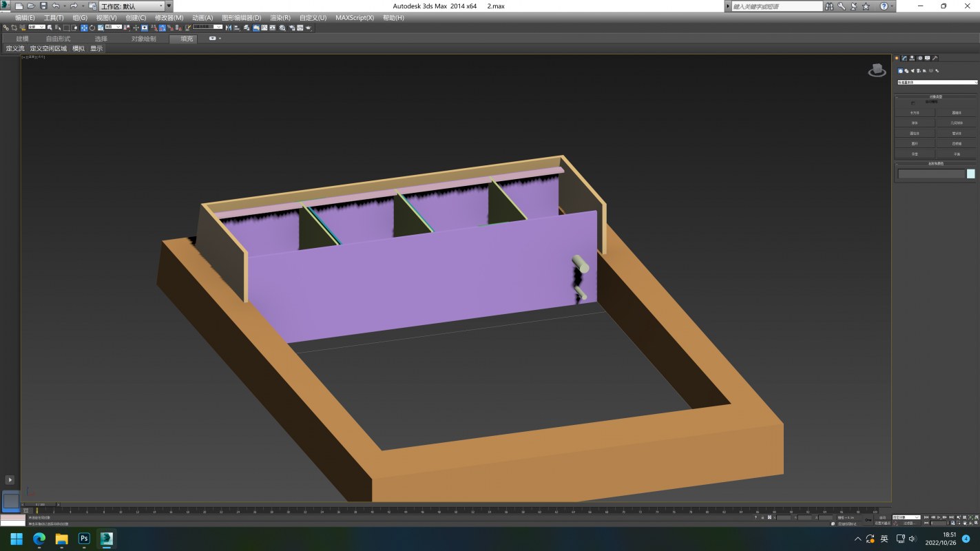Open the Select by Name dialog icon

point(58,28)
